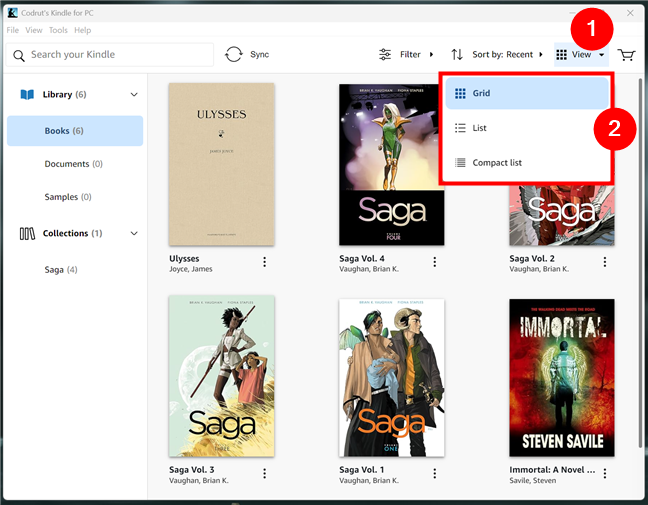Open options menu for Saga Vol. 2
648x505 pixels.
click(x=605, y=262)
